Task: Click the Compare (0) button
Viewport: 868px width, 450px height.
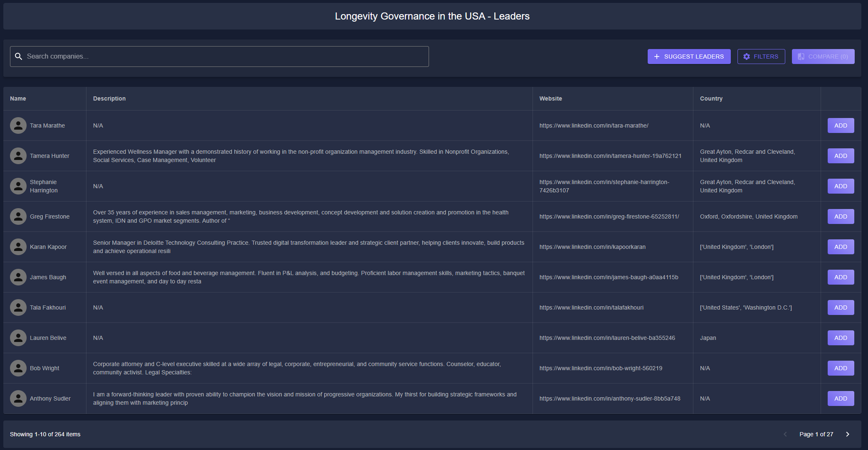Action: coord(823,57)
